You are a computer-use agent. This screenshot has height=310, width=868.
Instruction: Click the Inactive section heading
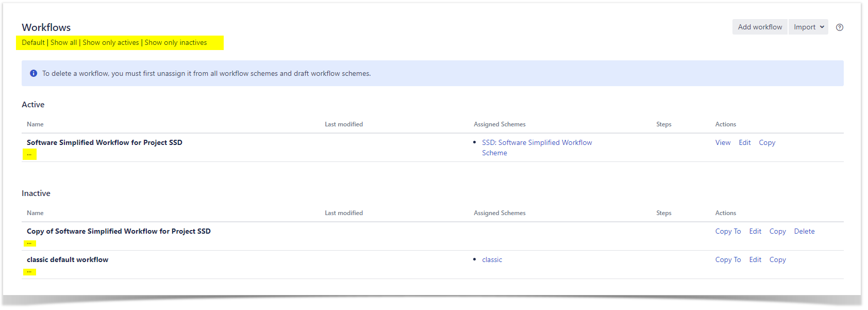point(36,193)
